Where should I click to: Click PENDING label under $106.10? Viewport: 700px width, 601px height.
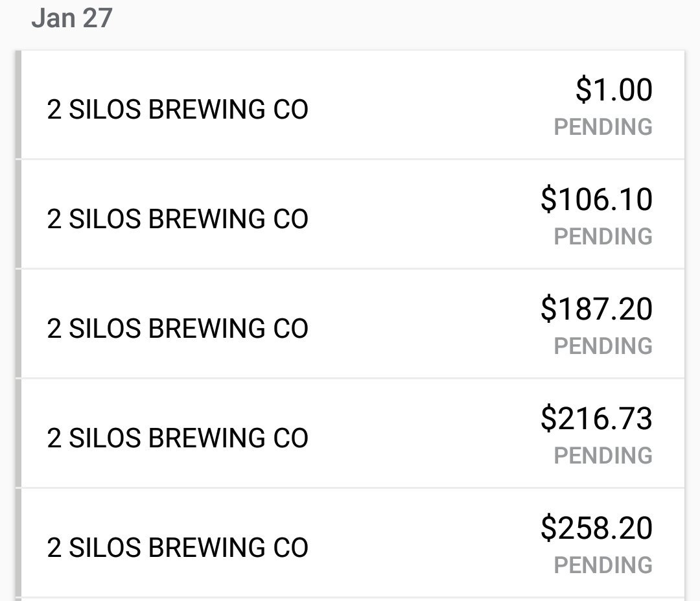pos(603,237)
